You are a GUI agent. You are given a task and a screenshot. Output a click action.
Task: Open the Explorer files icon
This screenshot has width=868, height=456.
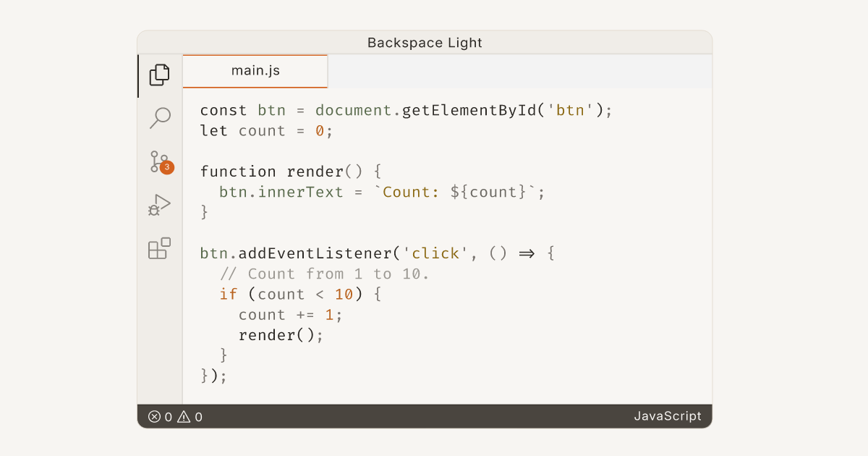[160, 75]
